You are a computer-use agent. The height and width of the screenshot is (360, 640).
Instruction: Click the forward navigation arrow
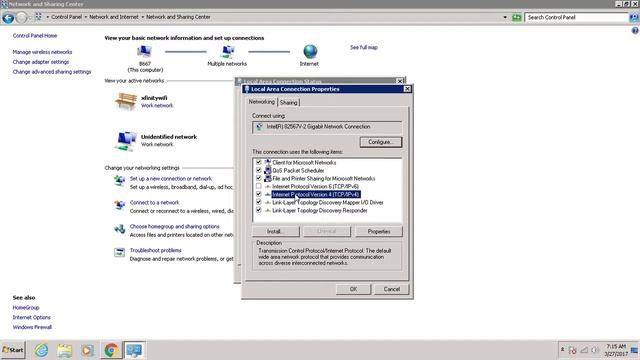coord(22,18)
